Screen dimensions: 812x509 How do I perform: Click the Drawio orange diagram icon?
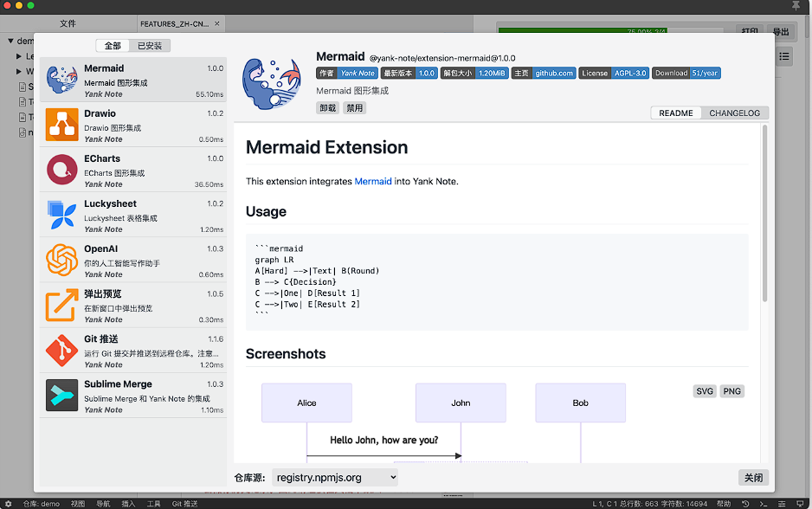coord(62,125)
